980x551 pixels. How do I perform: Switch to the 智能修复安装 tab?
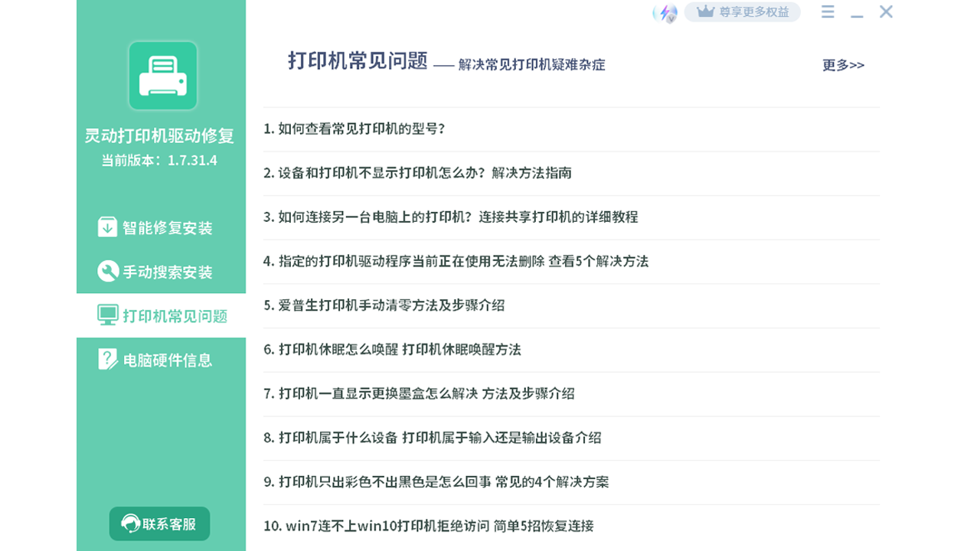pyautogui.click(x=158, y=227)
